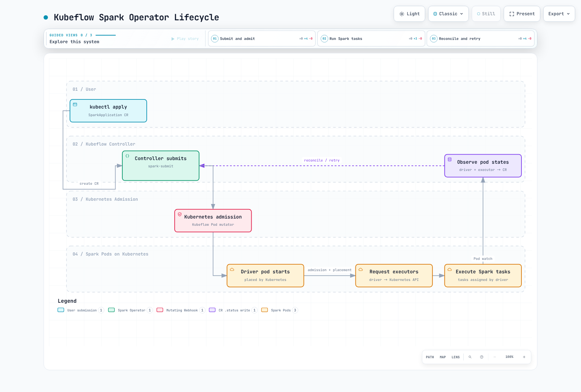Click the window icon on kubectl apply node
Viewport: 581px width, 392px height.
(75, 105)
